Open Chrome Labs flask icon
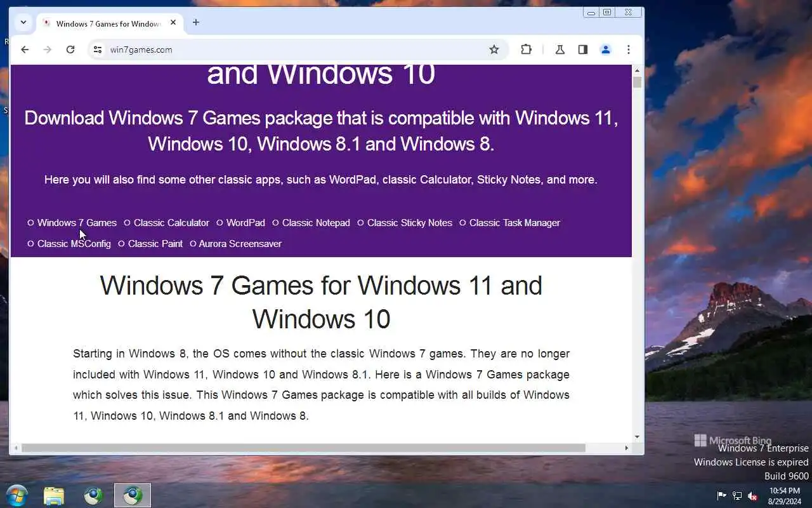 560,50
